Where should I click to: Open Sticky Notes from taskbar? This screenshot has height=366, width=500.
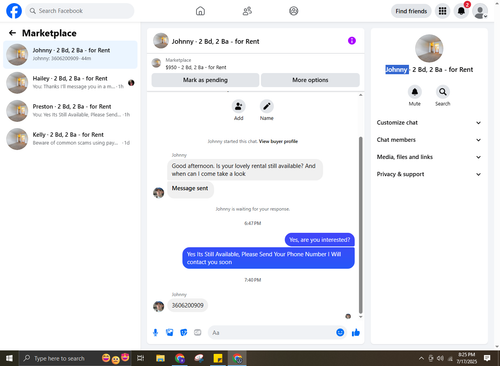click(x=218, y=358)
